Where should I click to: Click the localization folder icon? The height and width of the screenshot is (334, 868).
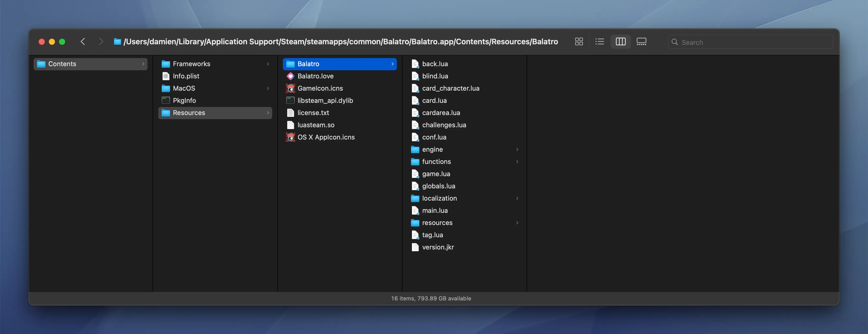[x=415, y=198]
